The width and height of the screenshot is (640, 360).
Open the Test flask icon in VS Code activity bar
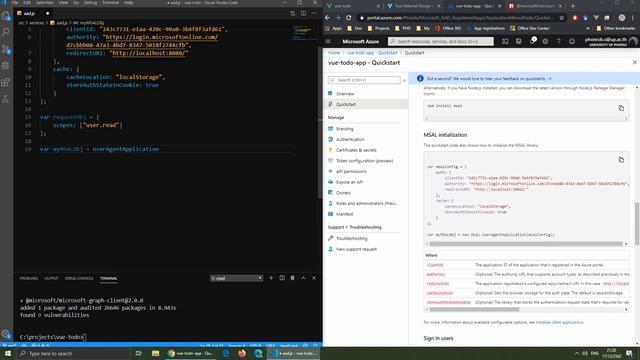coord(5,99)
